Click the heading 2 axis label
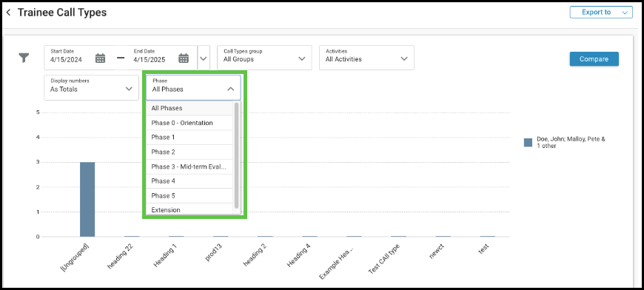The image size is (644, 290). coord(255,254)
